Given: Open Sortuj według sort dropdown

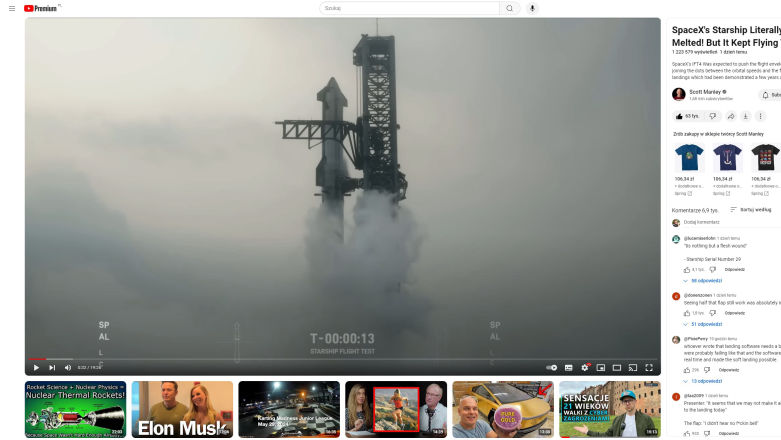Looking at the screenshot, I should (751, 210).
